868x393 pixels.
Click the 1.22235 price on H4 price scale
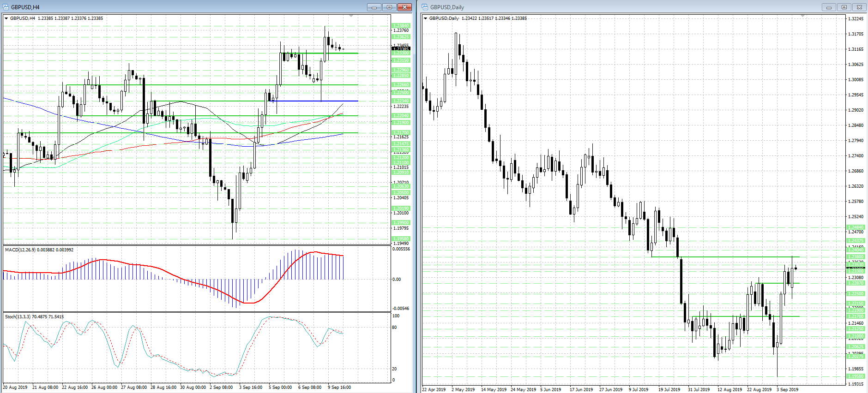coord(401,107)
